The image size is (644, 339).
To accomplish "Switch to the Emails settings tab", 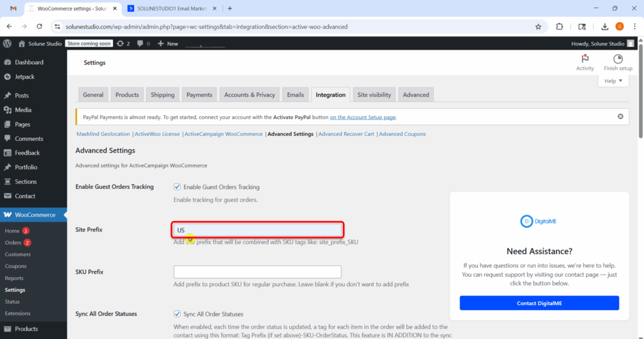I will (296, 94).
